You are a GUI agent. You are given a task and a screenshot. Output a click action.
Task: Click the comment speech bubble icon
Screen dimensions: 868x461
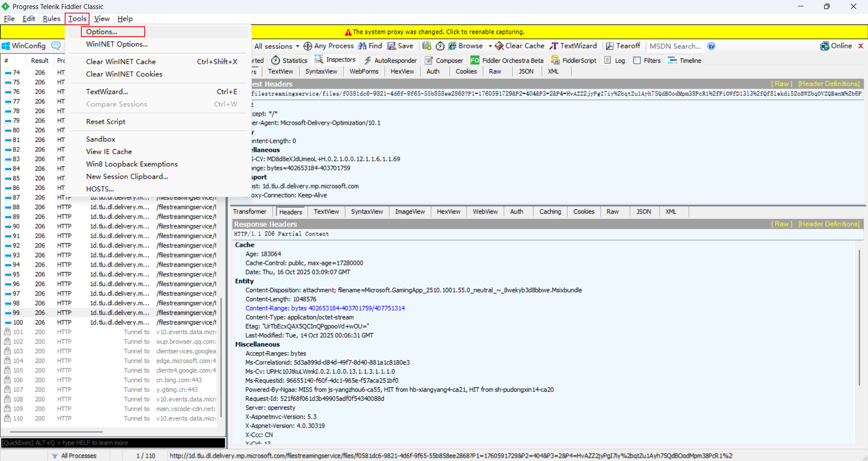tap(56, 46)
